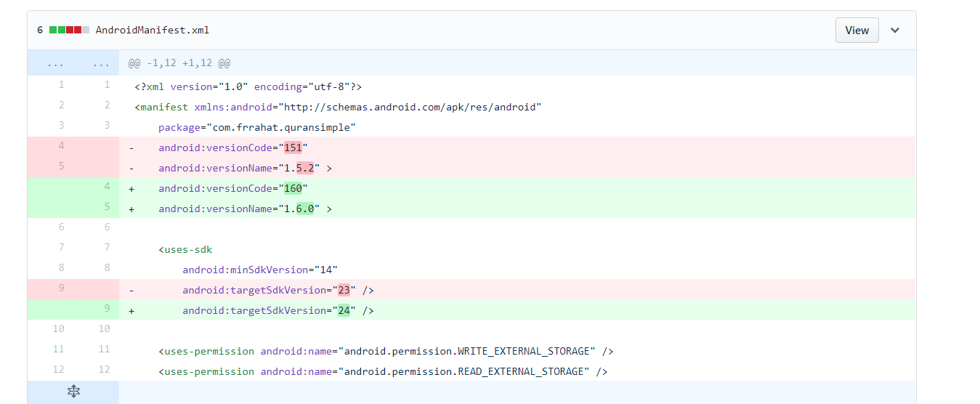Expand more lines with the bottom arrows icon
The width and height of the screenshot is (980, 404).
click(x=73, y=392)
